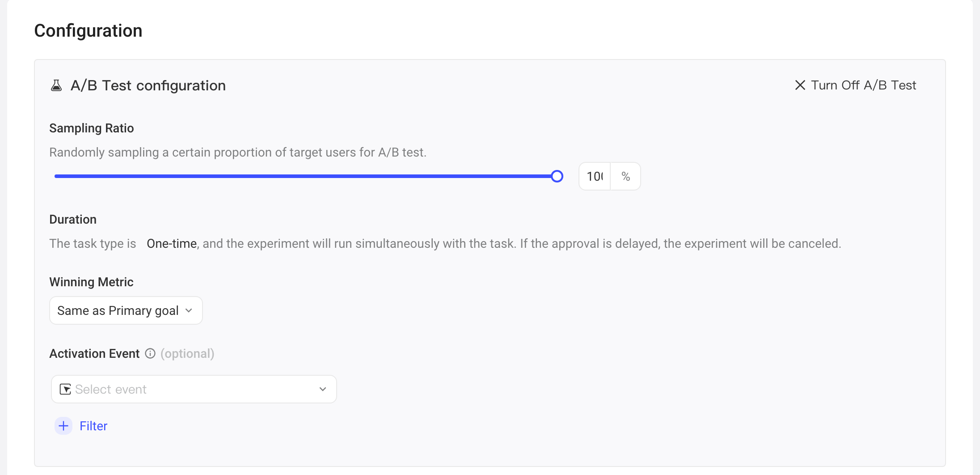Click the A/B Test flask icon
980x475 pixels.
pos(56,85)
